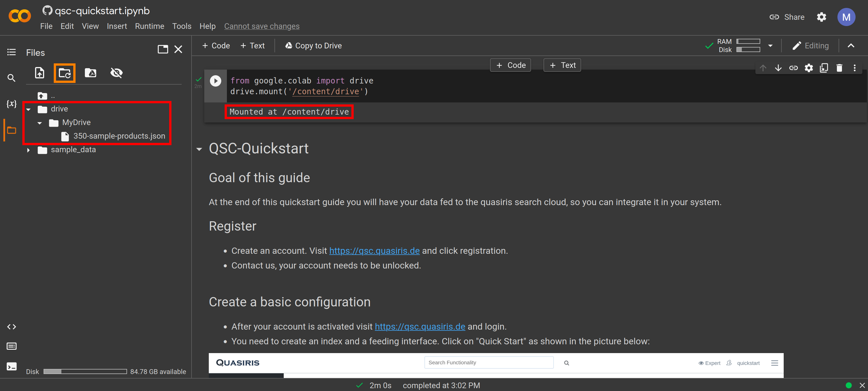
Task: Open the Table of contents sidebar icon
Action: coord(11,52)
